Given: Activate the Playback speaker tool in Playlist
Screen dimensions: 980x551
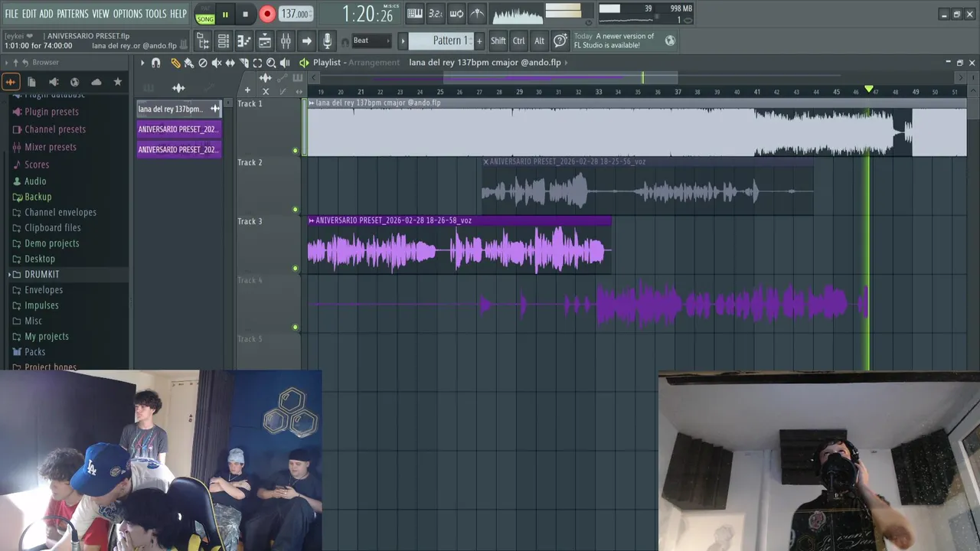Looking at the screenshot, I should point(285,63).
